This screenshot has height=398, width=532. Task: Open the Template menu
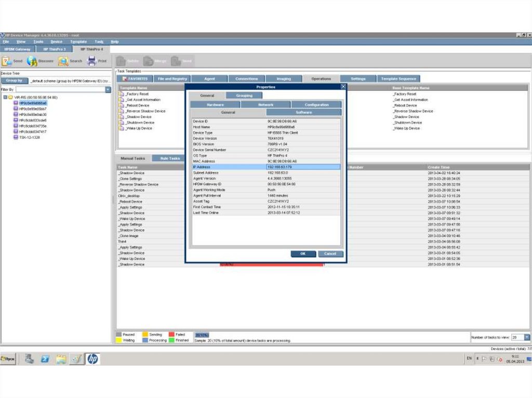click(x=79, y=42)
